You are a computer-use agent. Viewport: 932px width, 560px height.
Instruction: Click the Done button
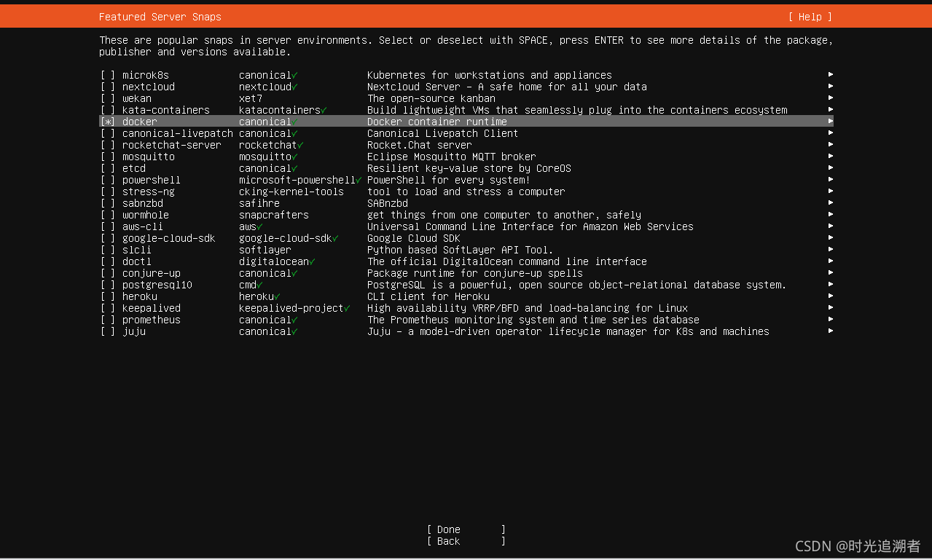466,529
